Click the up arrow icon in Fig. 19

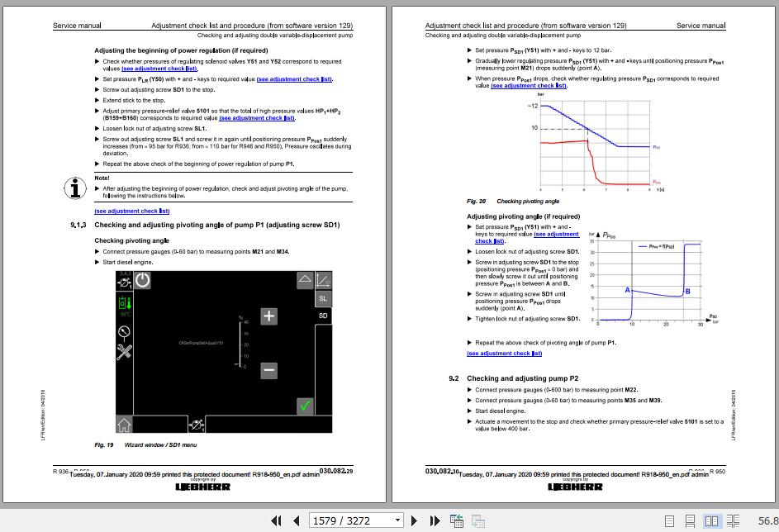[x=305, y=280]
